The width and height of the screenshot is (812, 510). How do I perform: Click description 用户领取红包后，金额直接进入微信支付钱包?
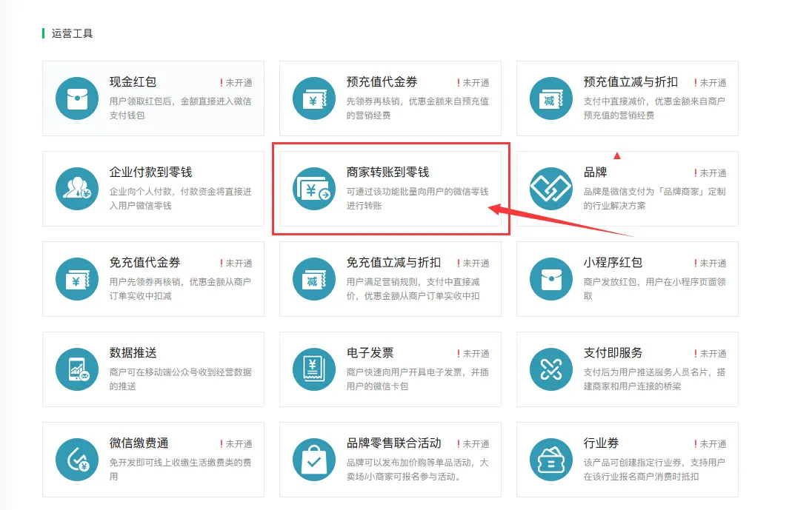(180, 109)
